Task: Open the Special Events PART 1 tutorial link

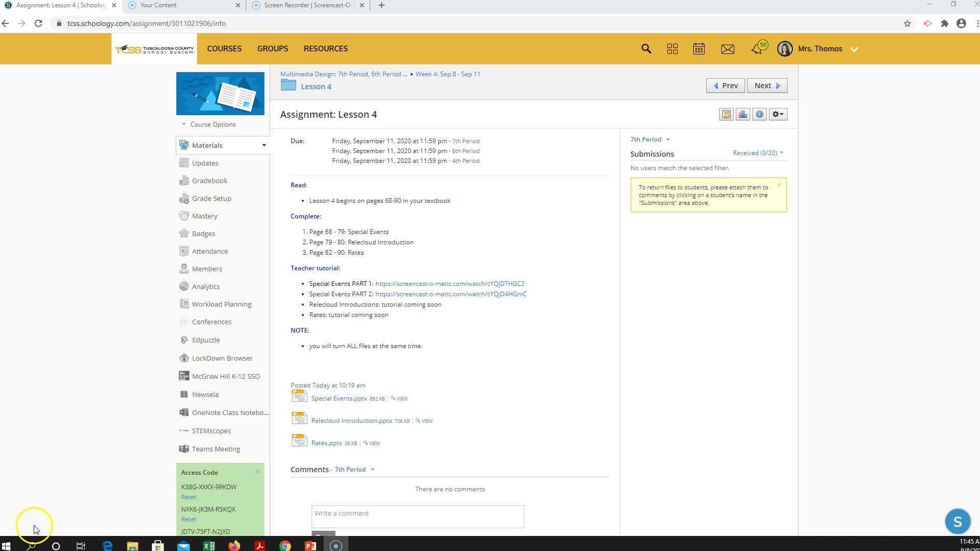Action: click(450, 283)
